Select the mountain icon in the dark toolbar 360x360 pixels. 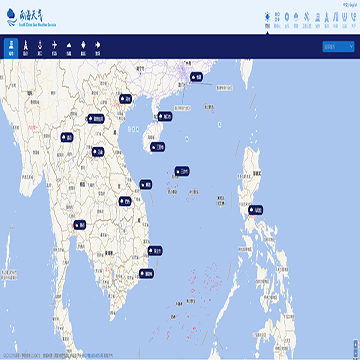[x=69, y=48]
